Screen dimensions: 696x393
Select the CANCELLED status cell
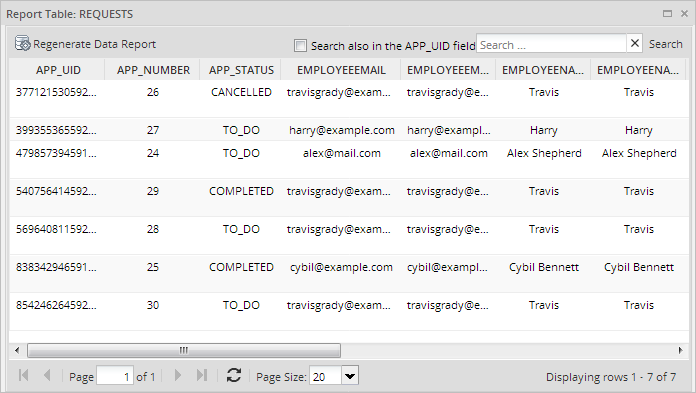[241, 92]
